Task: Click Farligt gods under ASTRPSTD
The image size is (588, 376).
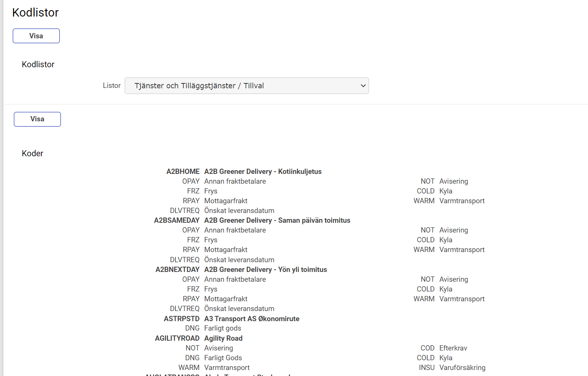Action: coord(223,328)
